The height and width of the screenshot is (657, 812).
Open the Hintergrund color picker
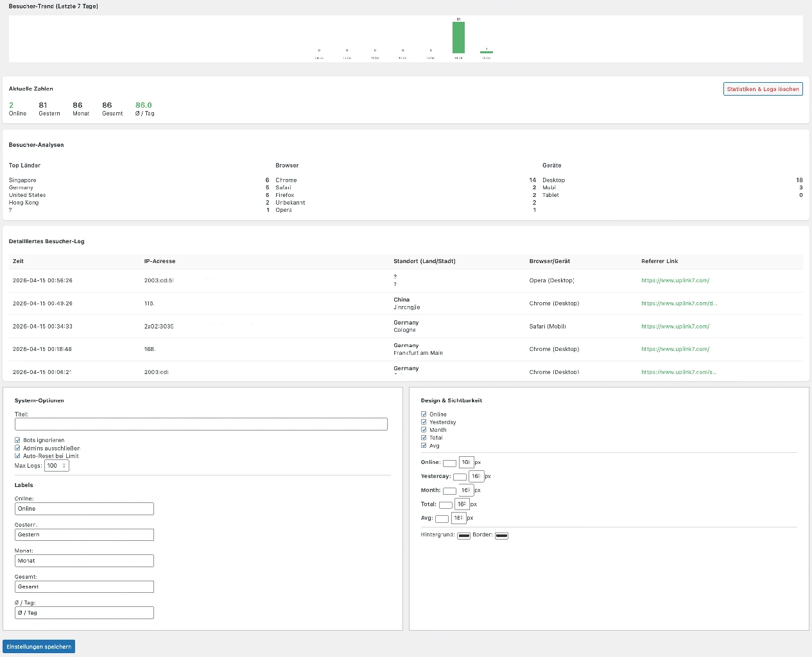tap(463, 536)
